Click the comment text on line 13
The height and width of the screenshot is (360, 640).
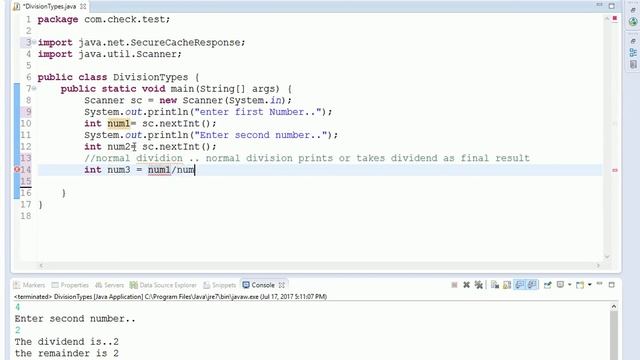[x=307, y=158]
